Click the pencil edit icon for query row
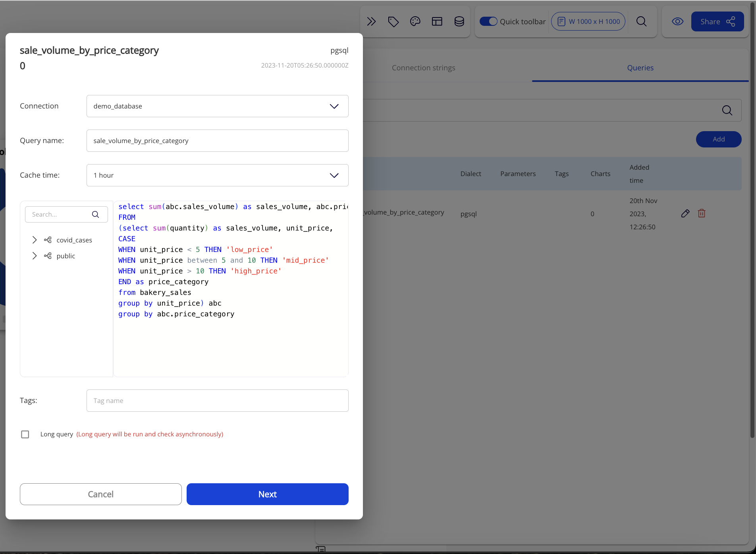The height and width of the screenshot is (554, 756). coord(685,213)
